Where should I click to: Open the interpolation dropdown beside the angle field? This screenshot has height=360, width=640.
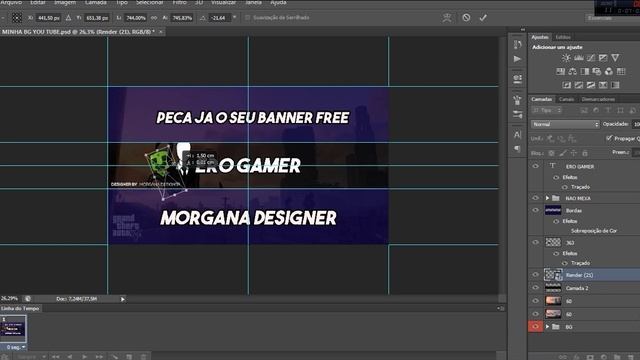[x=235, y=18]
